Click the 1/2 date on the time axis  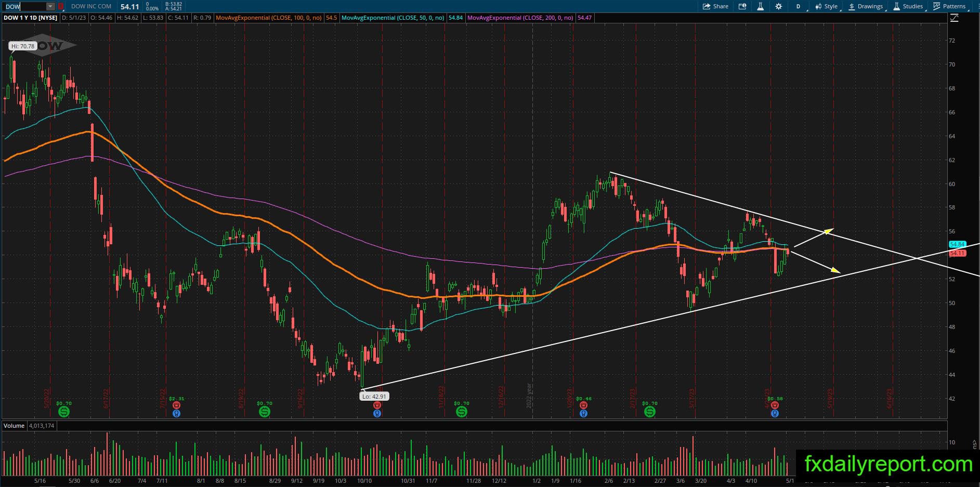click(537, 481)
